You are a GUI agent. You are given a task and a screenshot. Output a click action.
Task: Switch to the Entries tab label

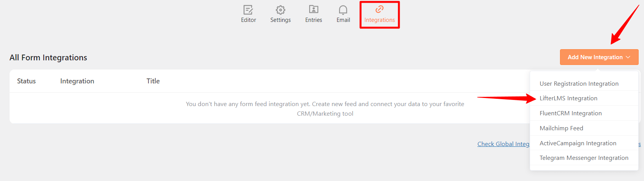click(x=314, y=20)
